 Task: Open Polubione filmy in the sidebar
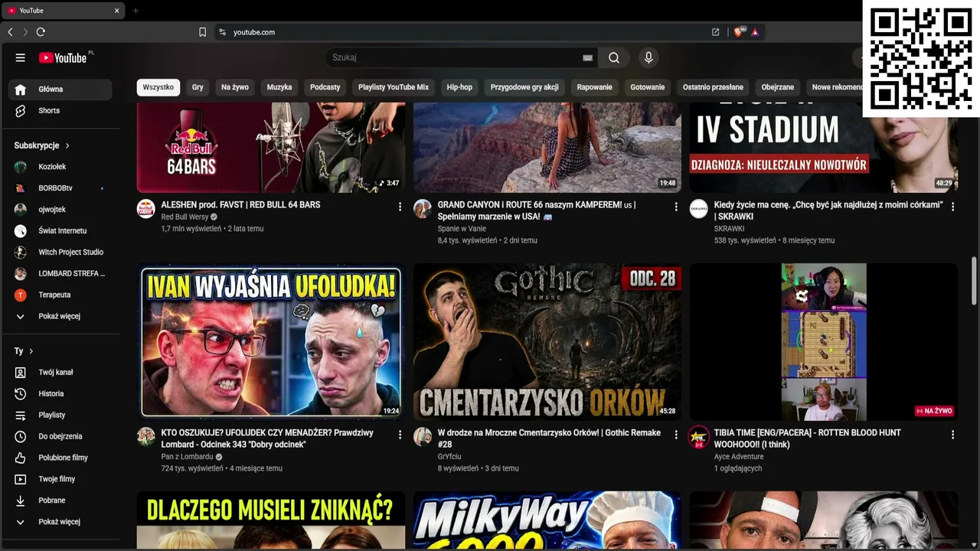pos(60,458)
